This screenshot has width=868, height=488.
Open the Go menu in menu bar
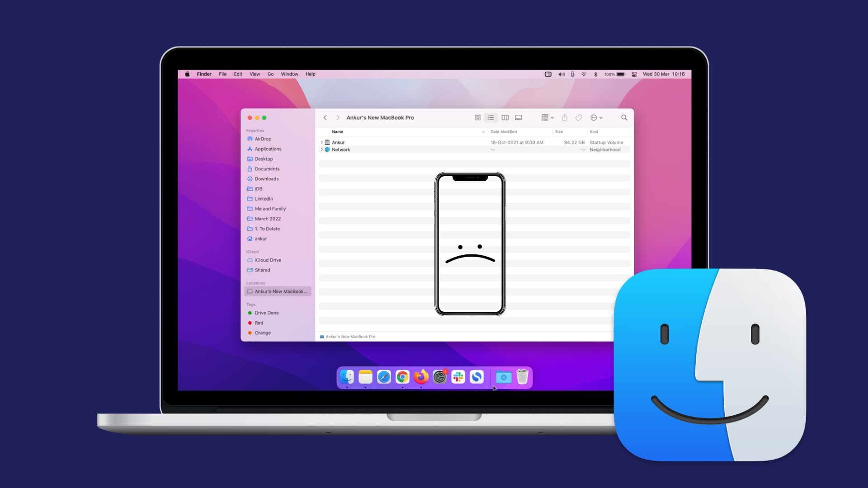point(270,74)
